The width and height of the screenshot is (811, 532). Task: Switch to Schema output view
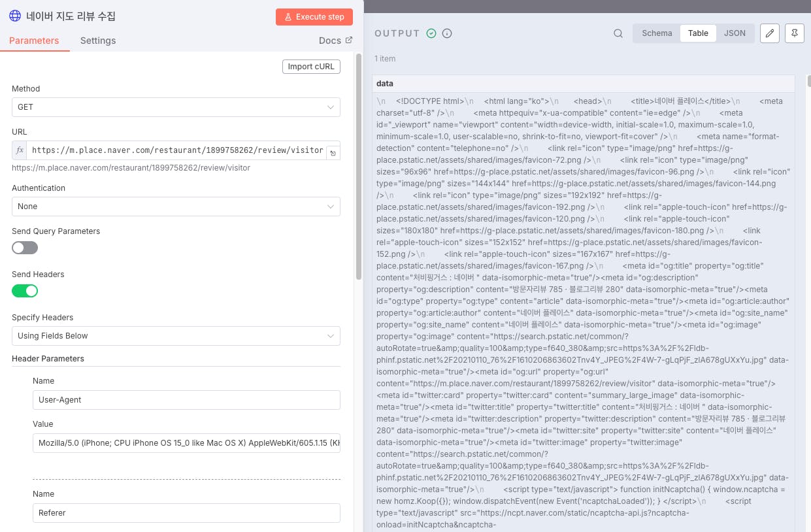(657, 33)
